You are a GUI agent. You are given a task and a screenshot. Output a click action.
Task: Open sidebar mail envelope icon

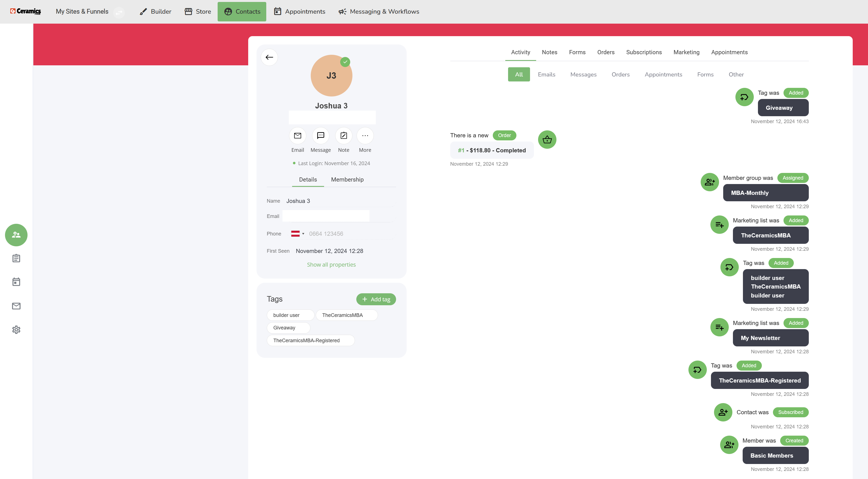click(x=16, y=306)
